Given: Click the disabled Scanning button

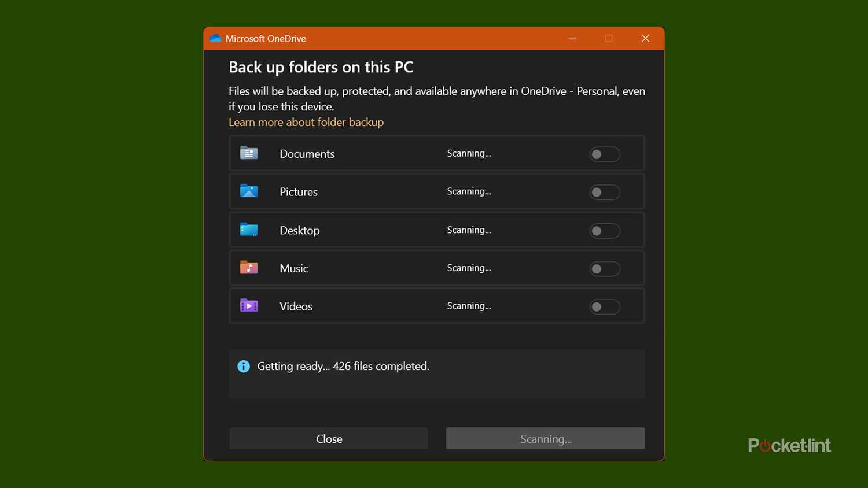Looking at the screenshot, I should pos(545,438).
